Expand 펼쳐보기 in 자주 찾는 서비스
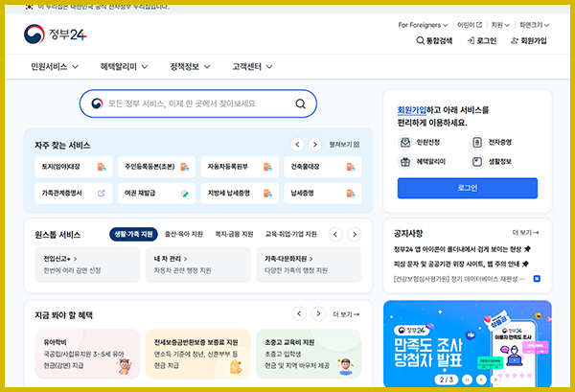 (x=344, y=145)
